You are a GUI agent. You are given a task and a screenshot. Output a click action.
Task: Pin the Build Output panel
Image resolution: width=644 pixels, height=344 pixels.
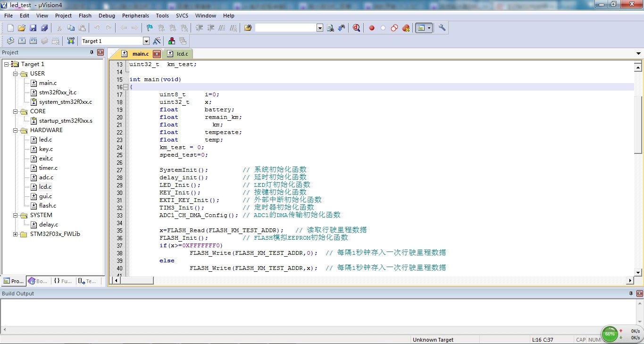point(631,294)
